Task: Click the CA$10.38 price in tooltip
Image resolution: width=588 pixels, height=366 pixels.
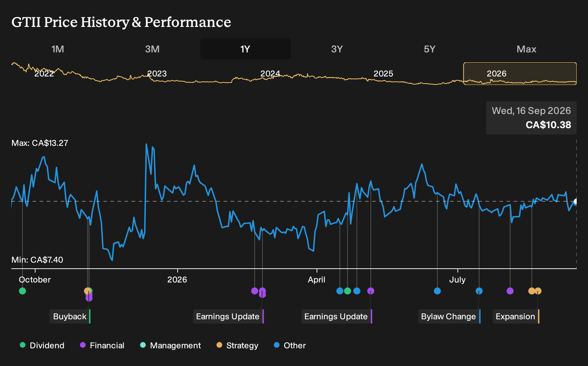Action: click(548, 125)
